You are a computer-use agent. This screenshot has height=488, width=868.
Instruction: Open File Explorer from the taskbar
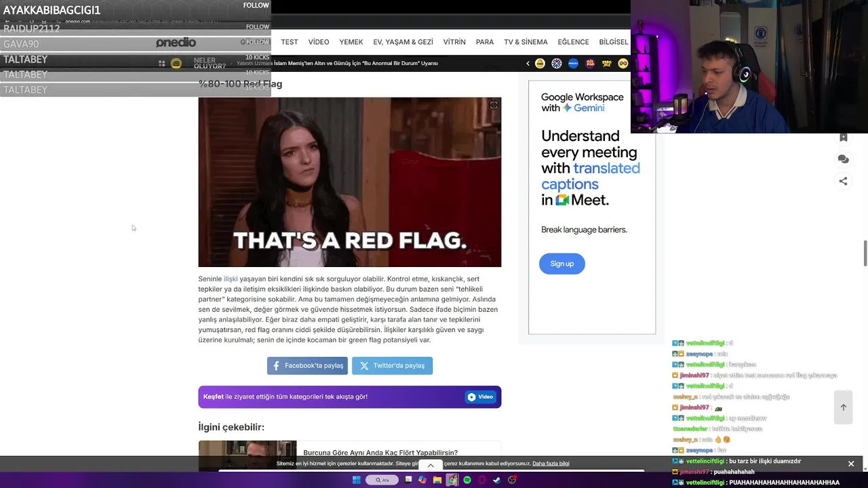tap(437, 480)
